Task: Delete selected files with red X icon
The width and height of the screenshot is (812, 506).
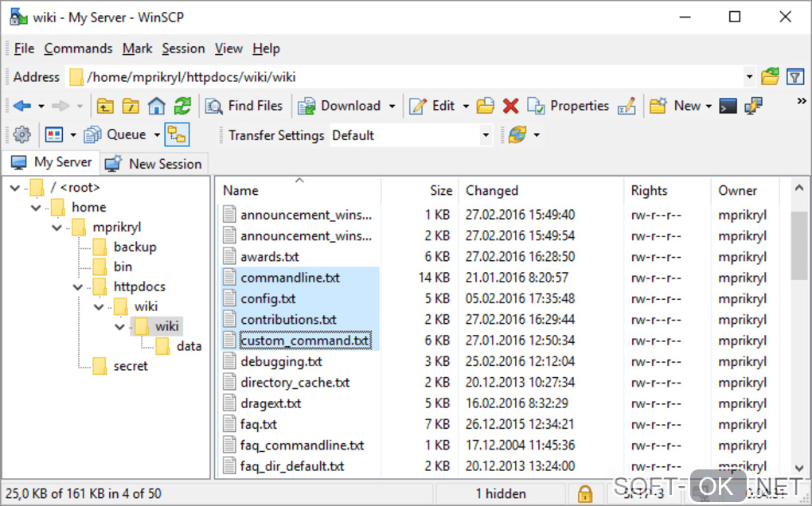Action: 510,106
